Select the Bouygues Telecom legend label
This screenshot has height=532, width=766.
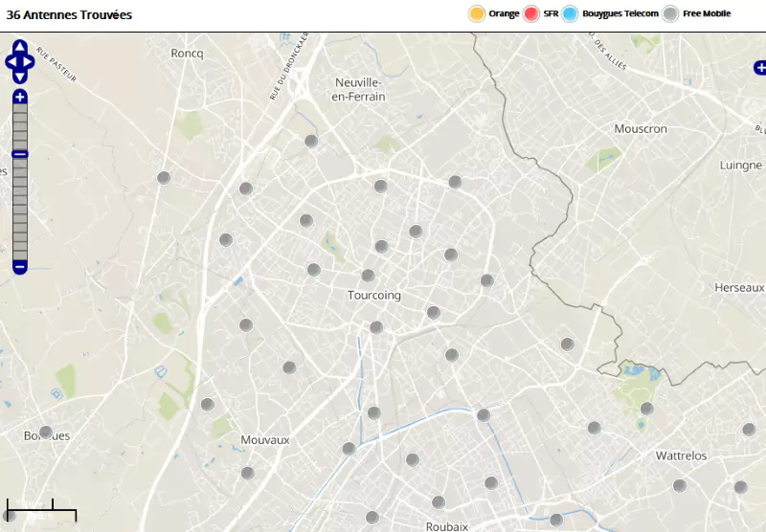coord(620,13)
